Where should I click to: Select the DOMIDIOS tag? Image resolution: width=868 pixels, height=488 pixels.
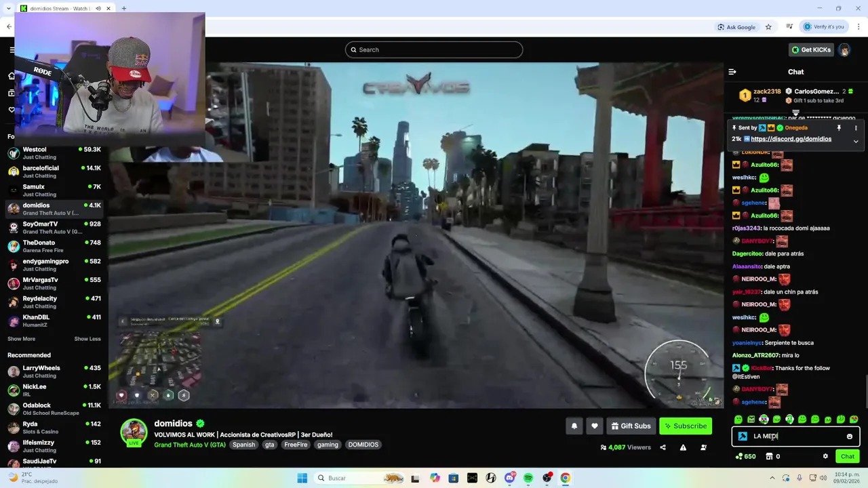coord(363,445)
